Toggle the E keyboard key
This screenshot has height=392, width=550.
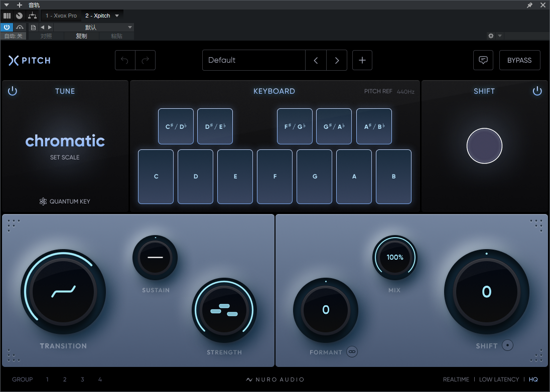pyautogui.click(x=235, y=176)
